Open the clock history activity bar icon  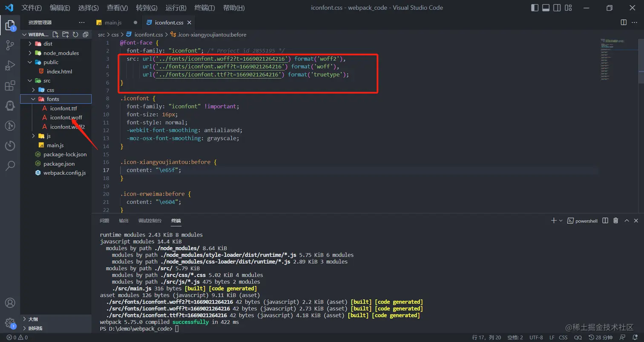pyautogui.click(x=10, y=146)
